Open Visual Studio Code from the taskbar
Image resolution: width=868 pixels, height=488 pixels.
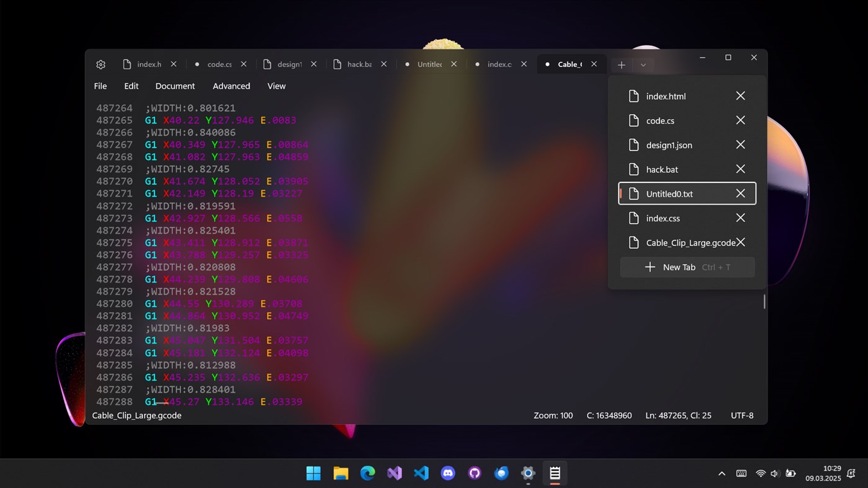click(421, 474)
